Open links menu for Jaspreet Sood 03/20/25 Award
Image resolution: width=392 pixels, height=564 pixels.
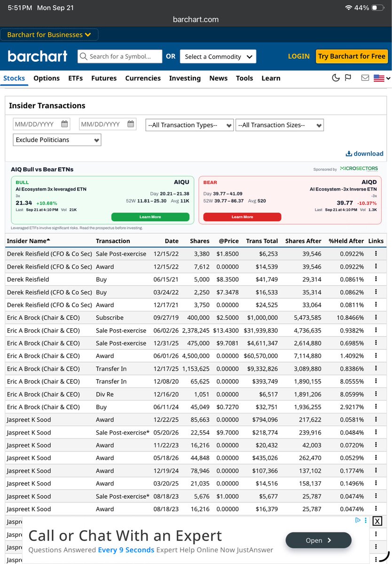coord(376,483)
